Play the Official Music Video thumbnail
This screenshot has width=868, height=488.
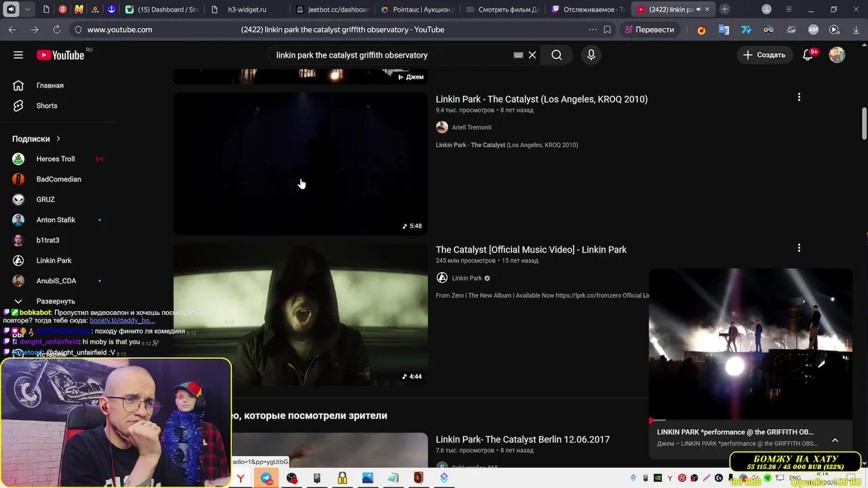pyautogui.click(x=300, y=314)
